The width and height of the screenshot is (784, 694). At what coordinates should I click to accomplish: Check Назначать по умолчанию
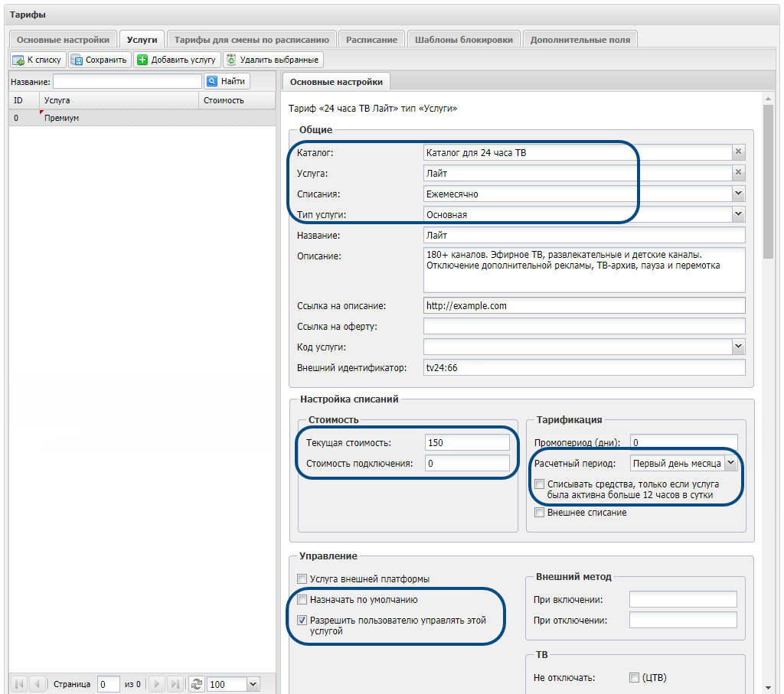(x=302, y=600)
